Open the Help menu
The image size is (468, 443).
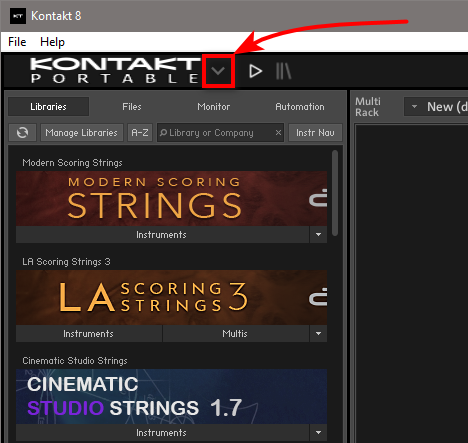coord(52,42)
